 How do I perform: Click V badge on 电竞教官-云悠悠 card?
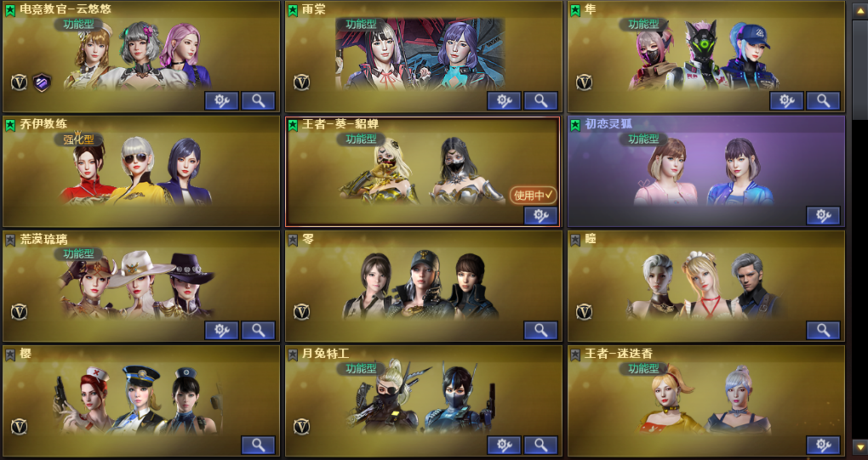click(20, 82)
